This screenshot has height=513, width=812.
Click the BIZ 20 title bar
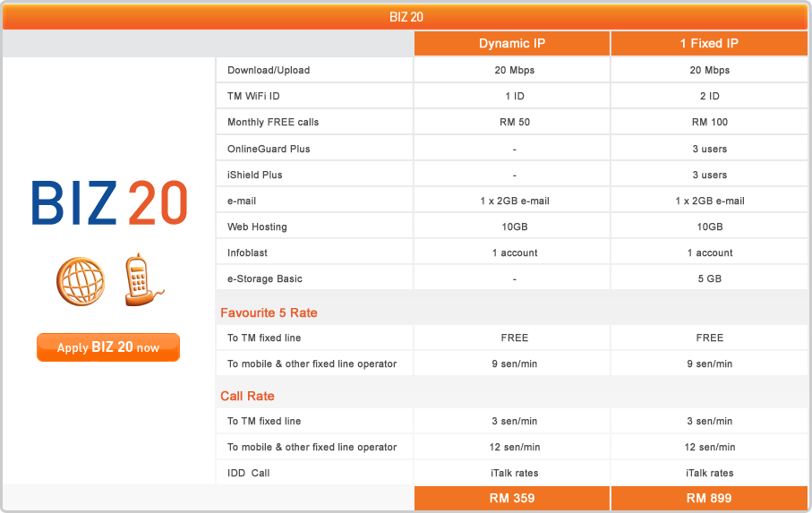(x=406, y=17)
